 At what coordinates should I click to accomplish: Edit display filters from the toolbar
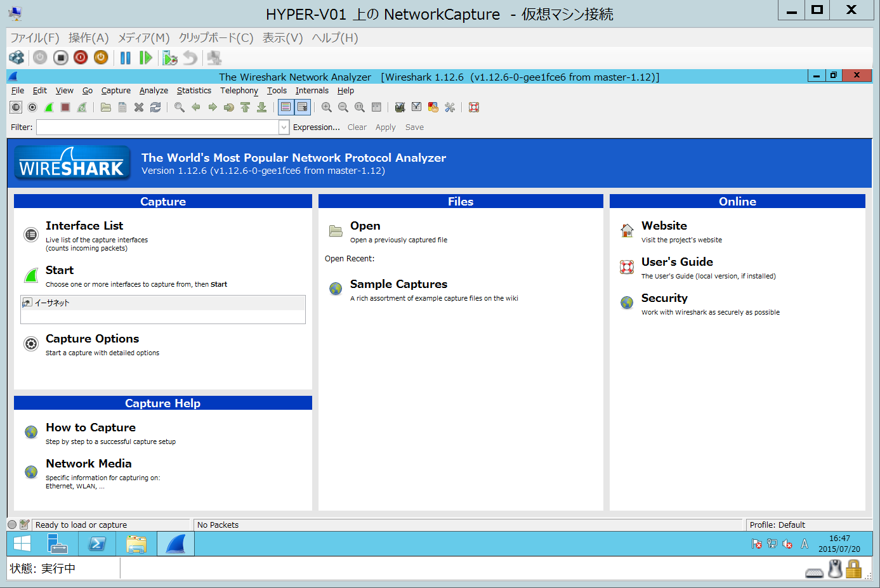416,107
